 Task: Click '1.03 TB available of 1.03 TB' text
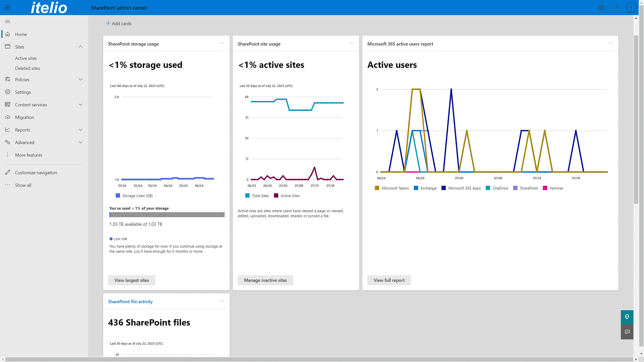(136, 224)
